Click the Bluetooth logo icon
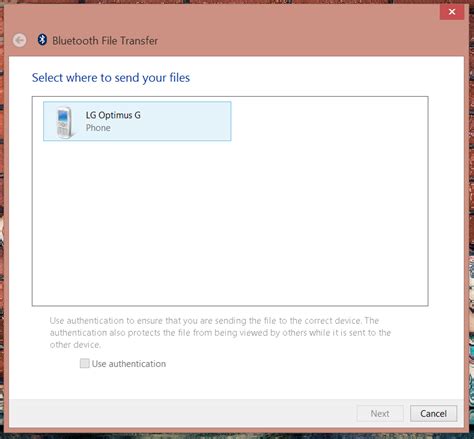Image resolution: width=474 pixels, height=439 pixels. [42, 40]
